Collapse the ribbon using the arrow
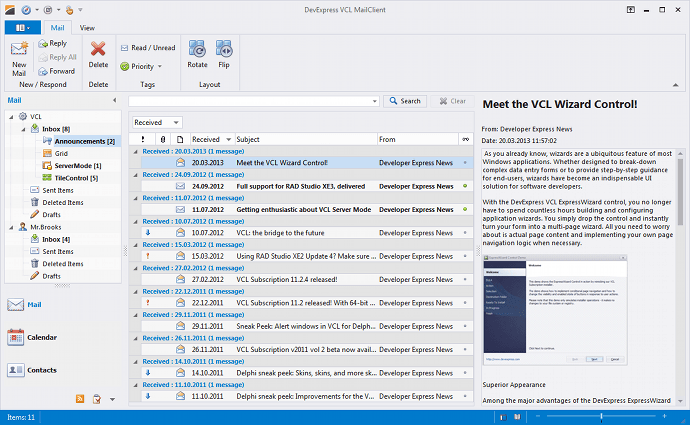 click(675, 85)
